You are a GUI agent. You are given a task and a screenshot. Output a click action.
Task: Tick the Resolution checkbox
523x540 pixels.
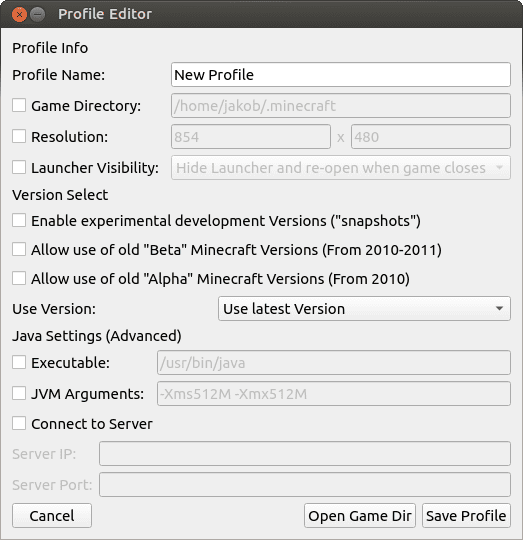[19, 136]
